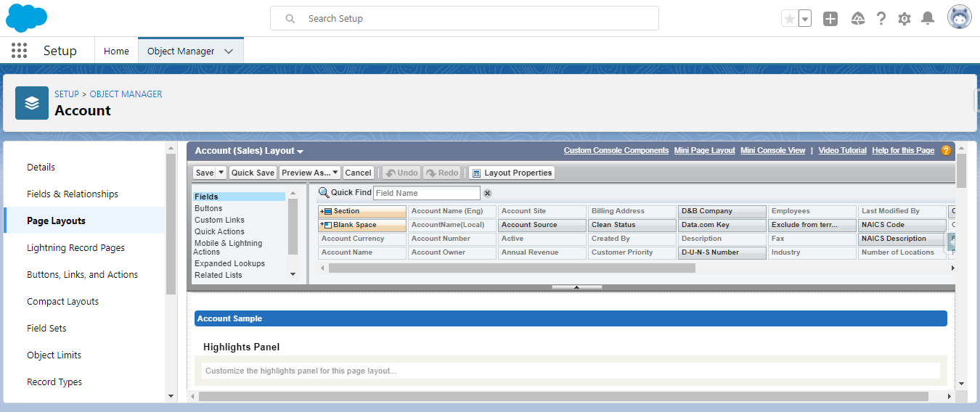Screen dimensions: 980x412
Task: Open the Video Tutorial link
Action: coord(842,151)
